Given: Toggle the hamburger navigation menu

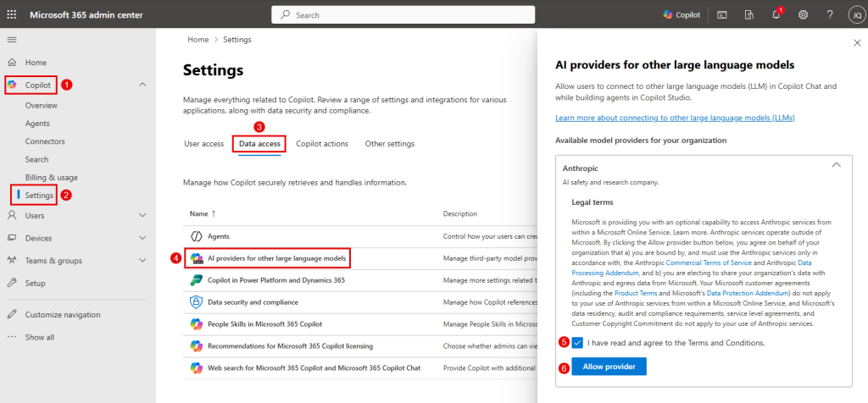Looking at the screenshot, I should 12,40.
